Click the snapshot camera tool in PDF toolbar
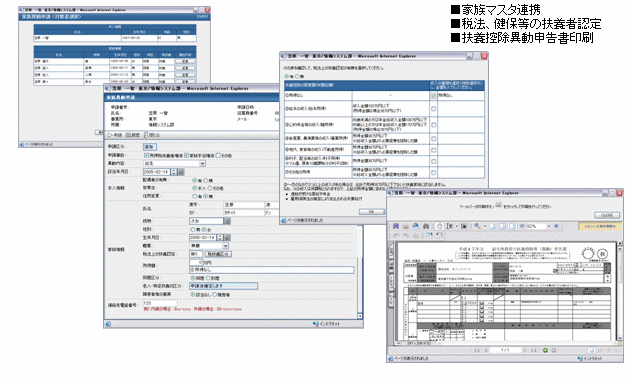This screenshot has height=382, width=626. [x=464, y=226]
